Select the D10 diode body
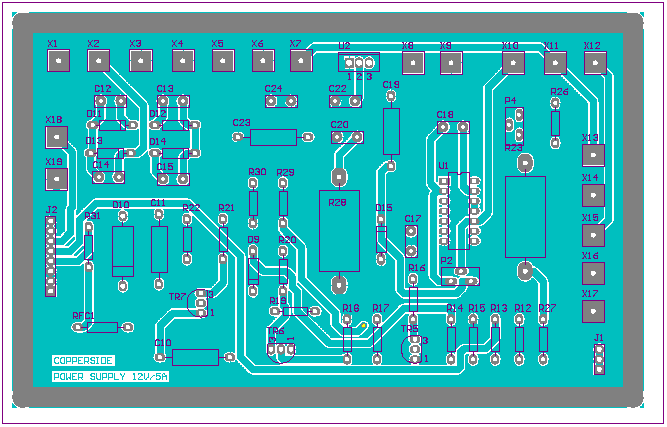Image resolution: width=667 pixels, height=427 pixels. coord(123,250)
